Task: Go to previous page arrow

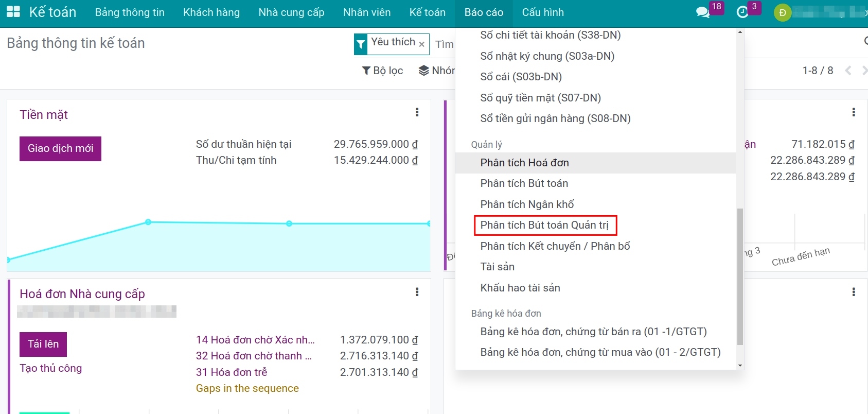Action: point(848,71)
